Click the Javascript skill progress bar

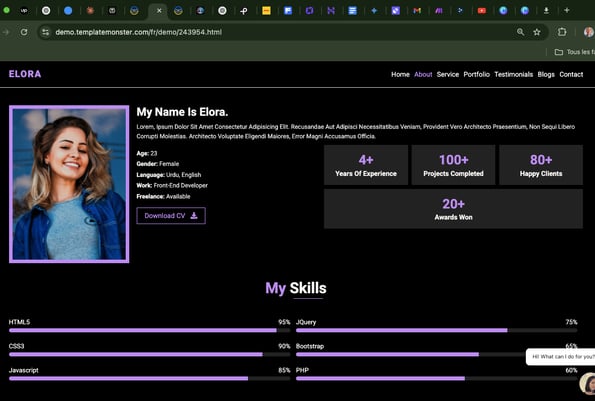(x=150, y=379)
